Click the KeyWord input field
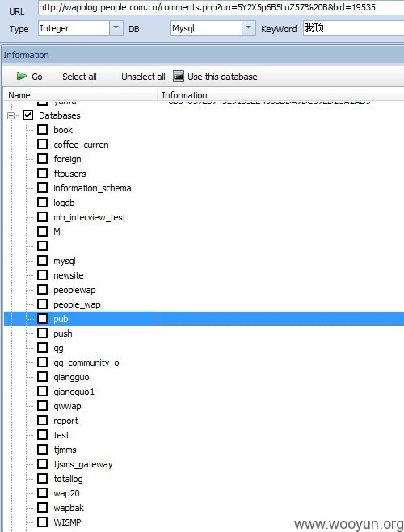404x532 pixels. tap(353, 27)
